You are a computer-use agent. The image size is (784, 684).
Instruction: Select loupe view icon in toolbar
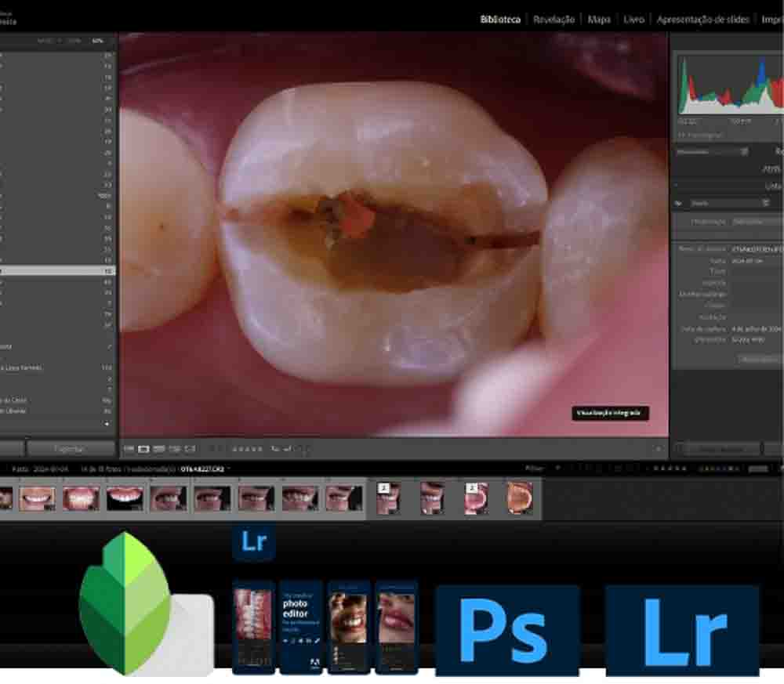pos(144,449)
